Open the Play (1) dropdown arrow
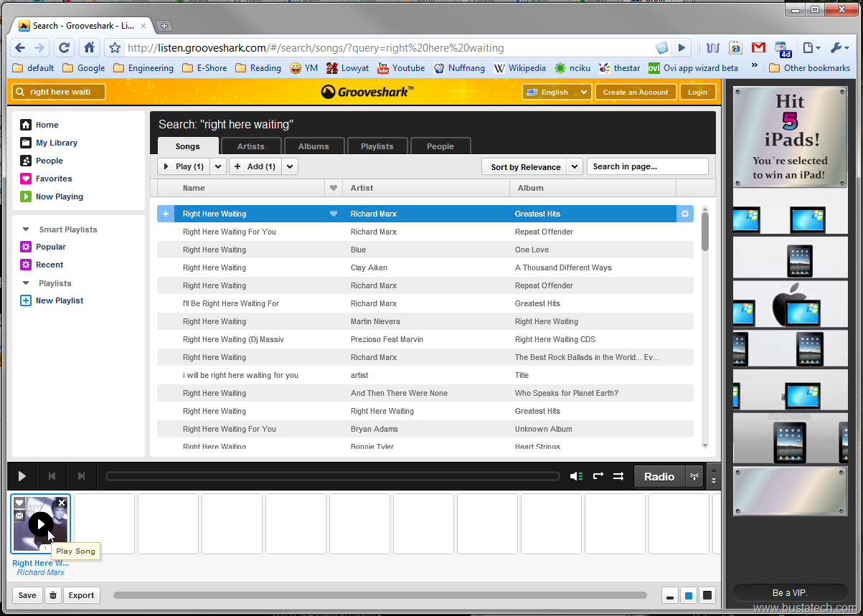The height and width of the screenshot is (616, 863). click(218, 166)
